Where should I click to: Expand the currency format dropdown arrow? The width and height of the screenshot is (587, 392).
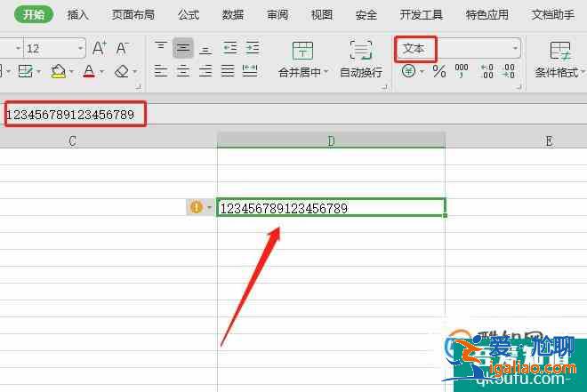[x=422, y=71]
